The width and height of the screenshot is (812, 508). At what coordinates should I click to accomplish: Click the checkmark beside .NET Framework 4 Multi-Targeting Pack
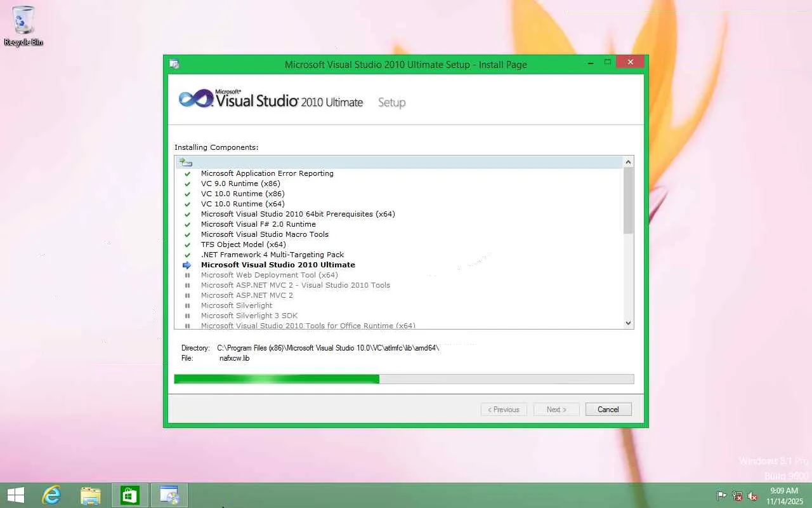click(x=187, y=255)
